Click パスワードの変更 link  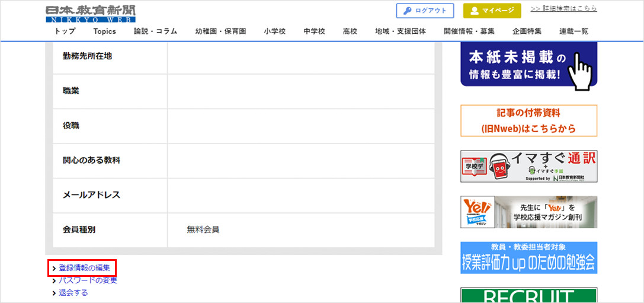pyautogui.click(x=88, y=280)
